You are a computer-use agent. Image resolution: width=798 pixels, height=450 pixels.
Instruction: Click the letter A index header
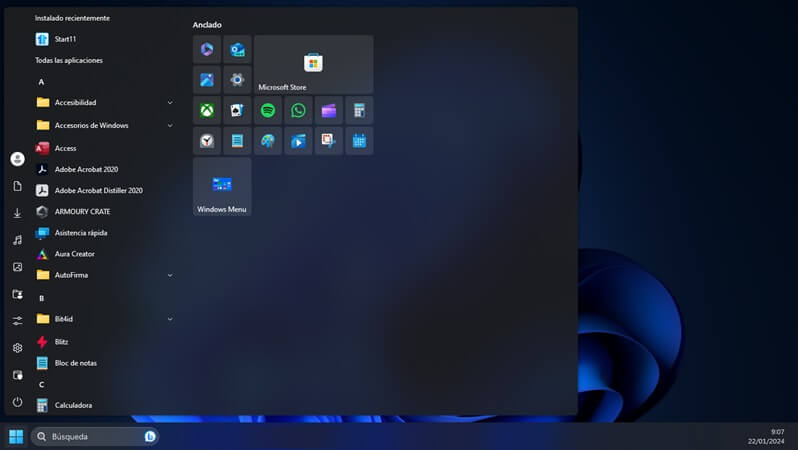(x=41, y=82)
